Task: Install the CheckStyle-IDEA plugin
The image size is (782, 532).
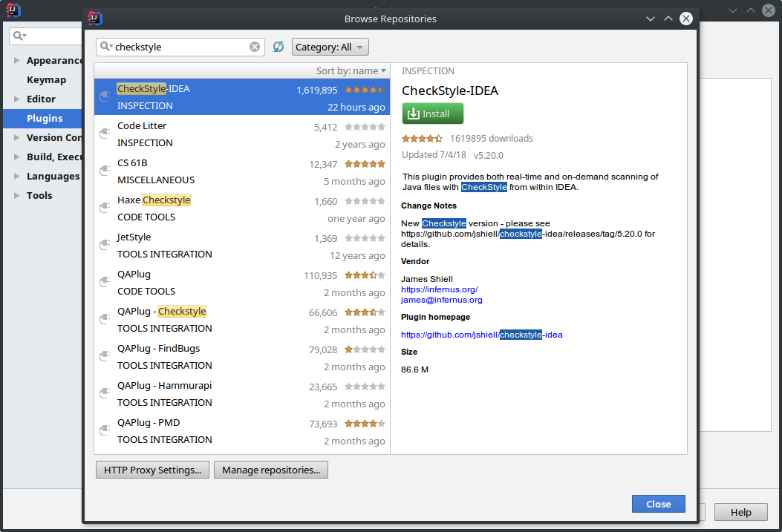Action: (433, 114)
